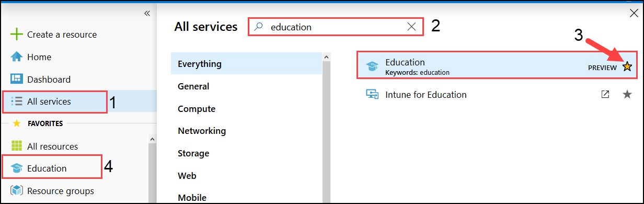Viewport: 644px width, 204px height.
Task: Click the green plus Create a resource icon
Action: click(17, 35)
